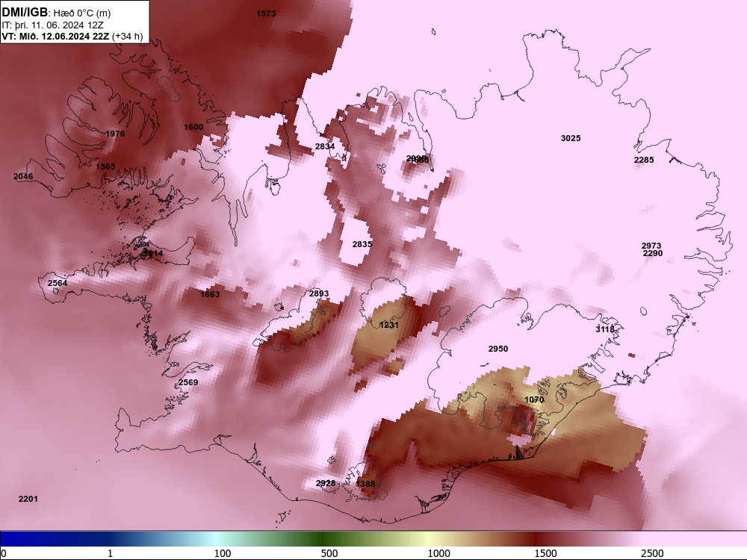The height and width of the screenshot is (560, 747).
Task: Pick the 2834 value on the map
Action: pyautogui.click(x=325, y=146)
